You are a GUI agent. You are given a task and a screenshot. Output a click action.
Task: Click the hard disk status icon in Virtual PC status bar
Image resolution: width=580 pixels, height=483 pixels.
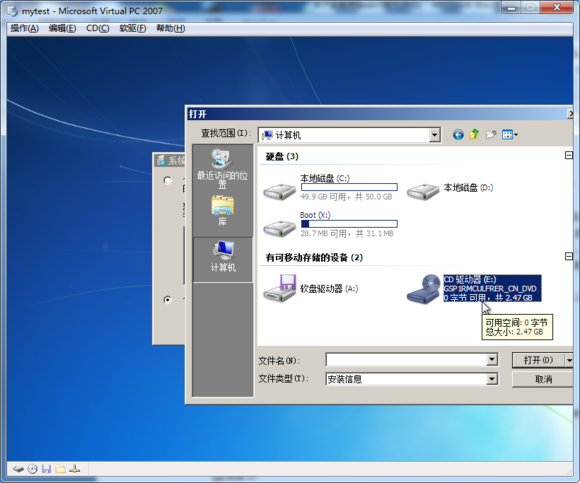tap(18, 469)
